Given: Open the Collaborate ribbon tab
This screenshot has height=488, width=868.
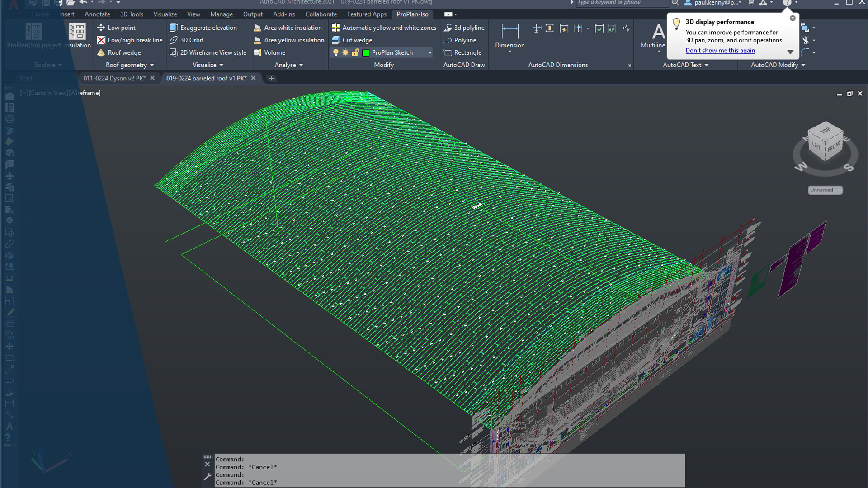Looking at the screenshot, I should tap(321, 14).
